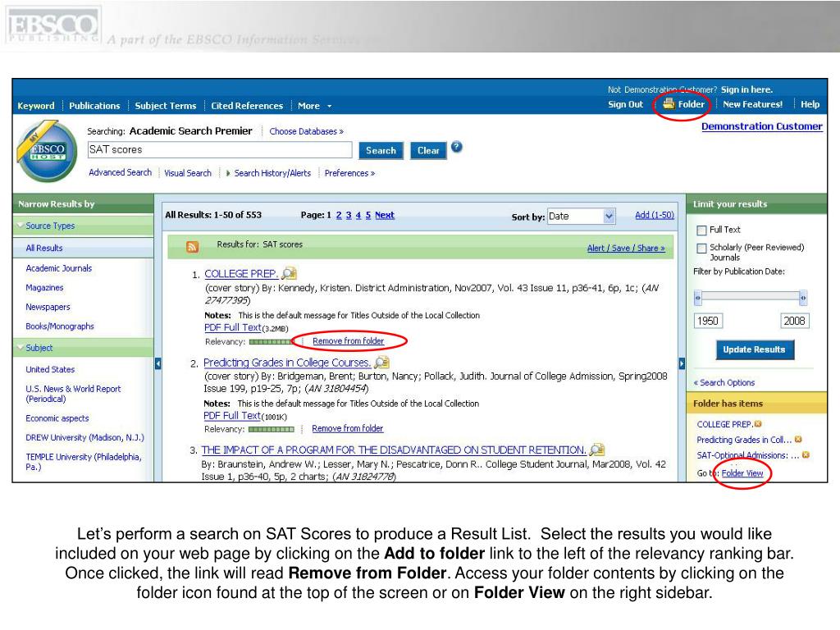This screenshot has height=630, width=840.
Task: Click Demonstration Customer link
Action: [x=762, y=126]
